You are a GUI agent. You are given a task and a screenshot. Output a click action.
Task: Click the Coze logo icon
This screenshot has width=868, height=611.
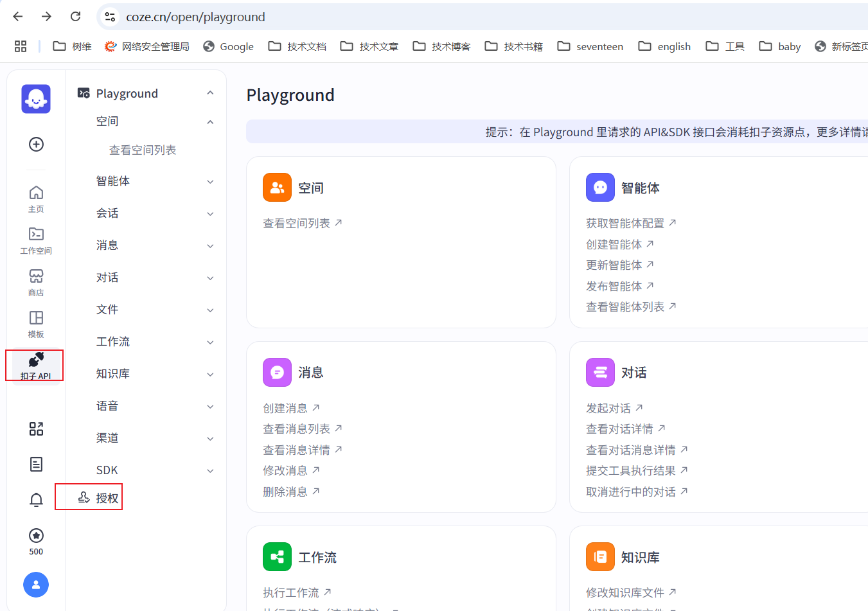(36, 99)
